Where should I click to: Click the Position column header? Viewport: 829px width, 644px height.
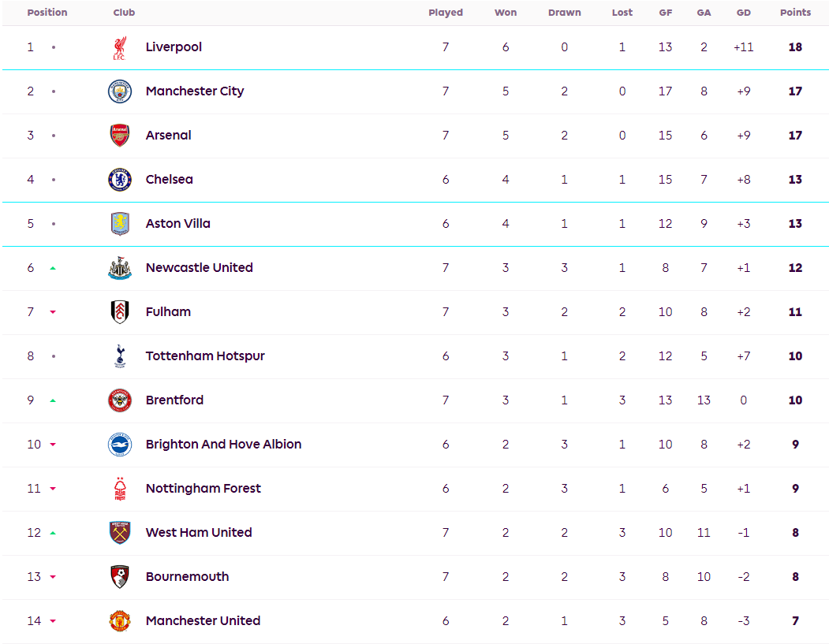coord(47,13)
